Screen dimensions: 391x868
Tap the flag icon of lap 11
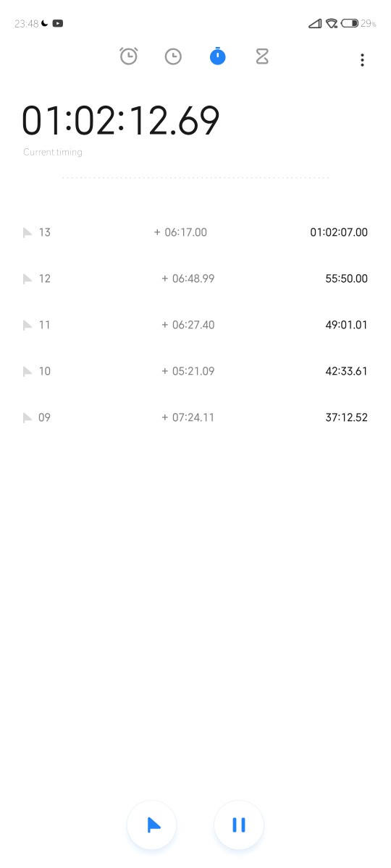coord(28,325)
